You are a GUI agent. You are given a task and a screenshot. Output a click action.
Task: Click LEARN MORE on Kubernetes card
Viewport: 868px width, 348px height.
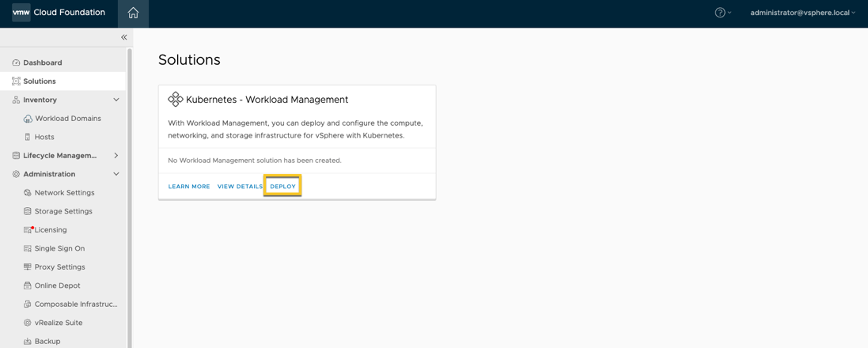pyautogui.click(x=189, y=187)
